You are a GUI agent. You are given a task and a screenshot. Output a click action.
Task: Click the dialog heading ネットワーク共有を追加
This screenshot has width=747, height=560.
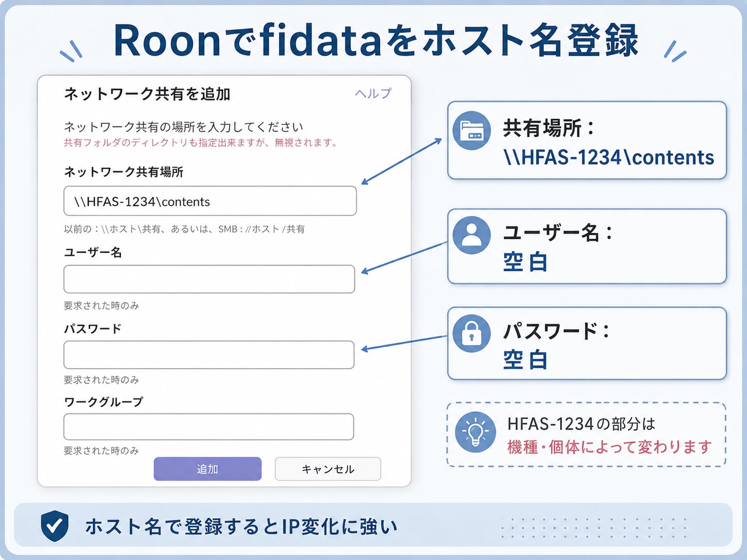(x=147, y=94)
